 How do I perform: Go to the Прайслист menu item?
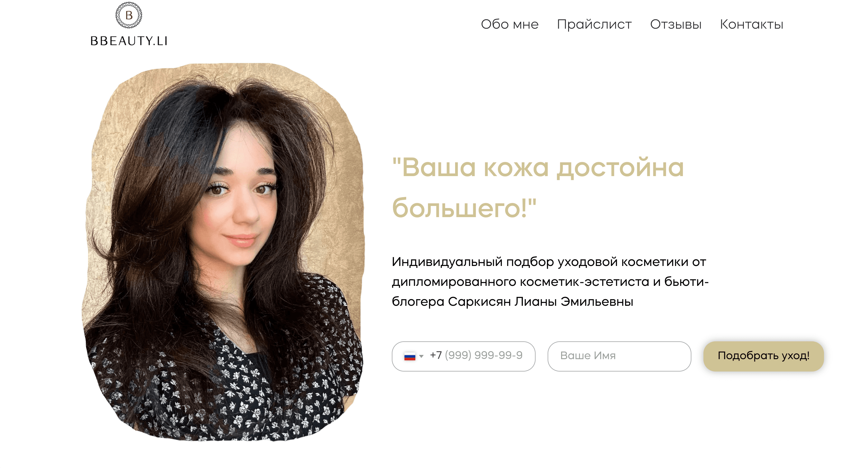pyautogui.click(x=594, y=24)
